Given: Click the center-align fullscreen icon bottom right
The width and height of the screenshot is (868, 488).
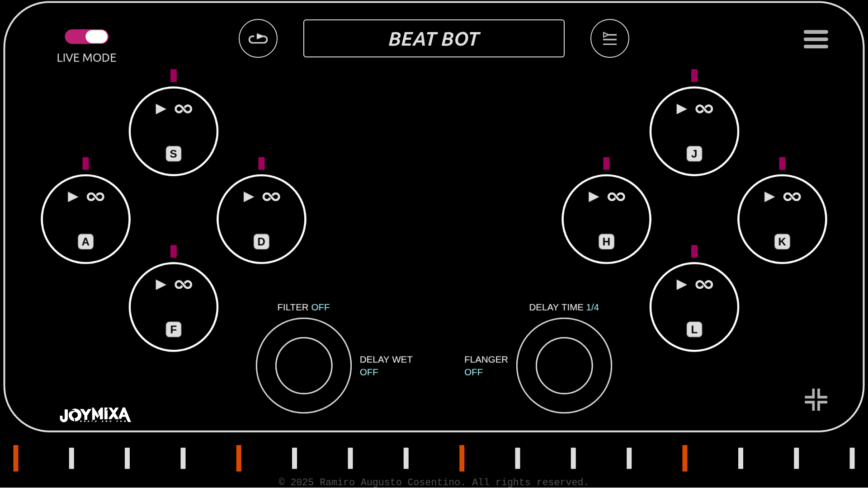Looking at the screenshot, I should coord(816,399).
